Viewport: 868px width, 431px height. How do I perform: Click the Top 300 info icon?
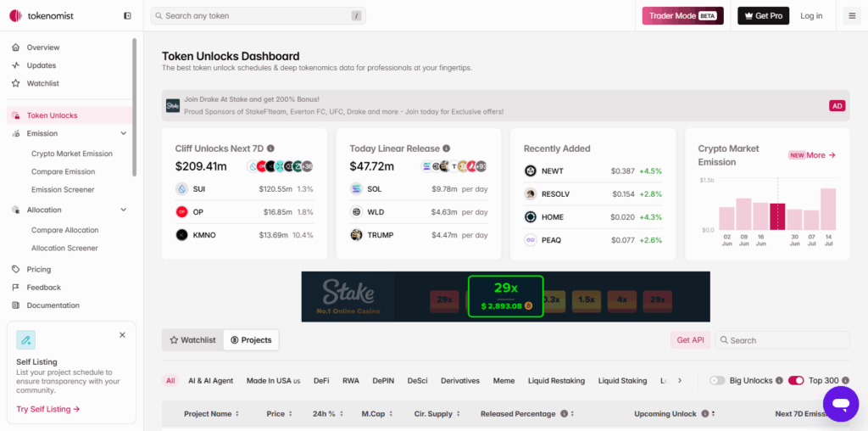pyautogui.click(x=845, y=381)
